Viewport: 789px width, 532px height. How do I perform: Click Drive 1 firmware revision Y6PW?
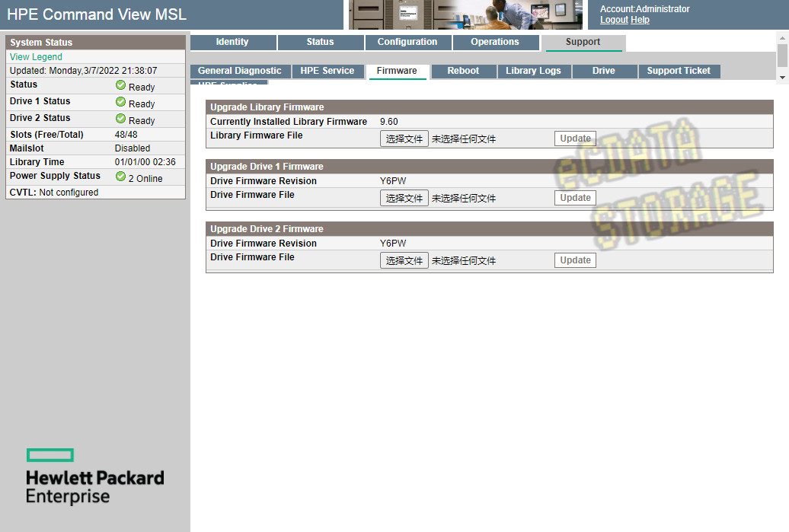[393, 181]
